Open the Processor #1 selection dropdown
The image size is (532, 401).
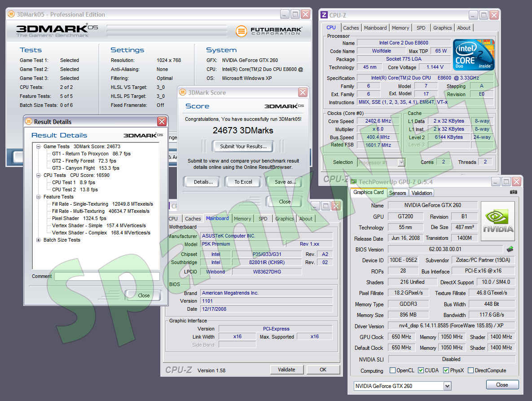point(401,163)
